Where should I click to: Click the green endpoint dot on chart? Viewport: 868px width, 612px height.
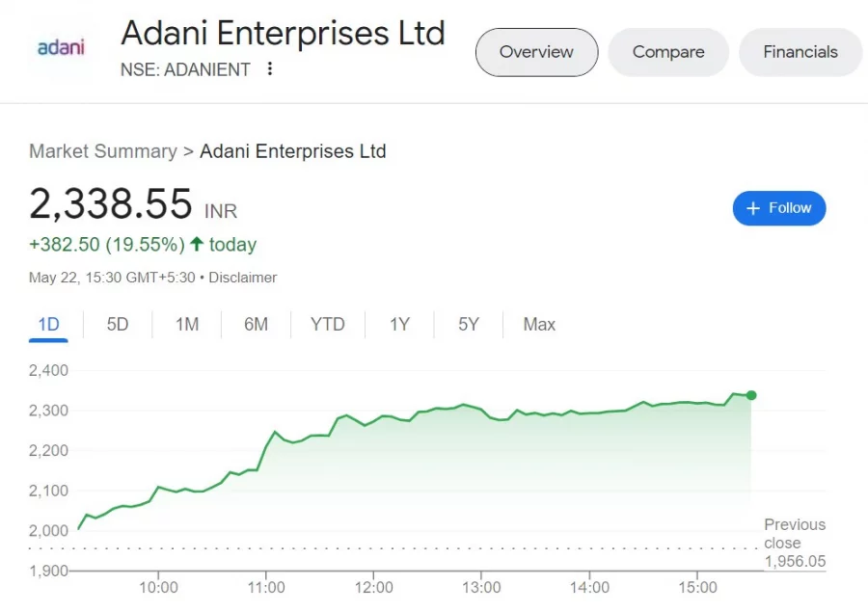click(751, 395)
